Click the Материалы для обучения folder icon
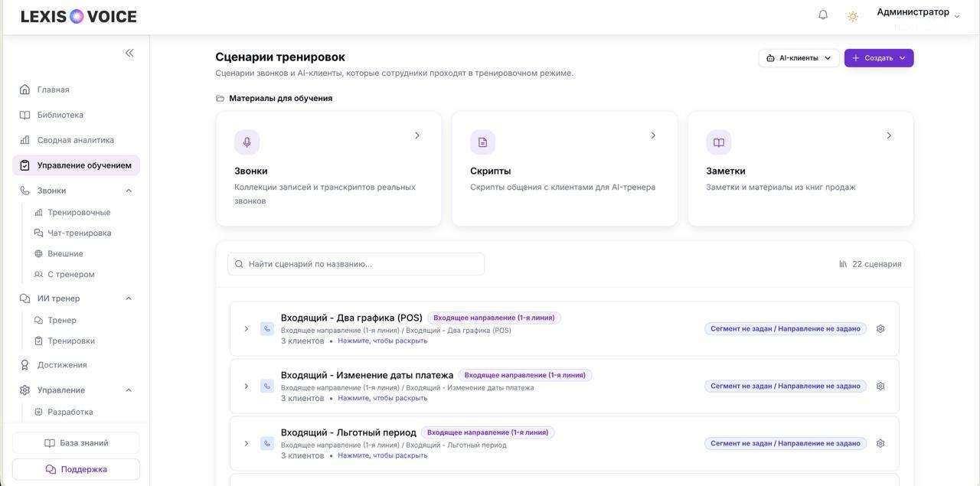The width and height of the screenshot is (980, 486). pos(220,98)
